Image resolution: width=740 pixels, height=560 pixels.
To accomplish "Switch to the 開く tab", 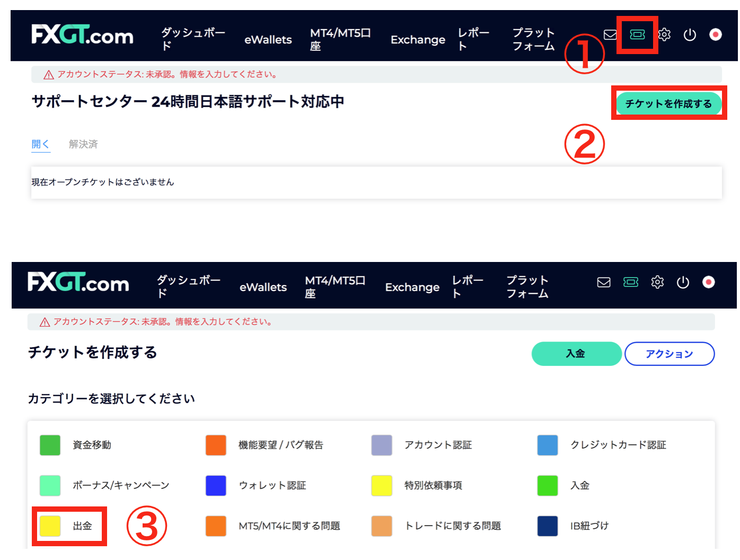I will click(41, 143).
